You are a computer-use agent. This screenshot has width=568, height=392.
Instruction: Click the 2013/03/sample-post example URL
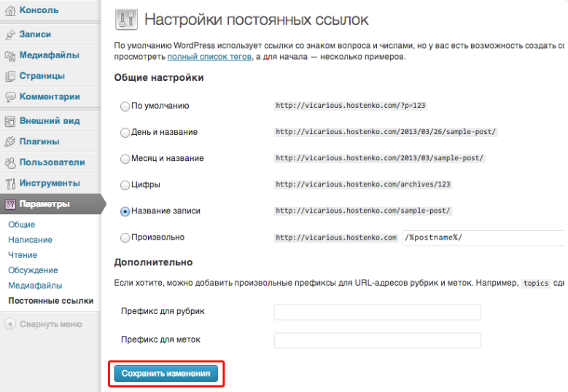point(380,158)
